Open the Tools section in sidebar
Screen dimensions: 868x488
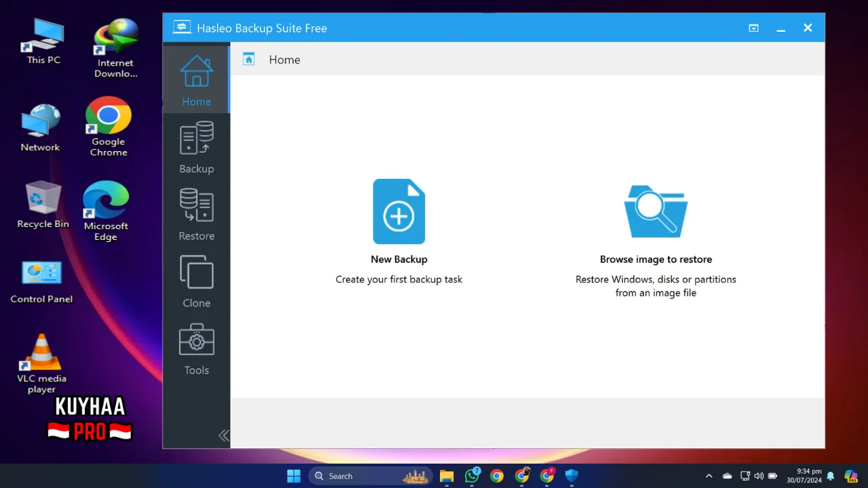click(x=196, y=348)
